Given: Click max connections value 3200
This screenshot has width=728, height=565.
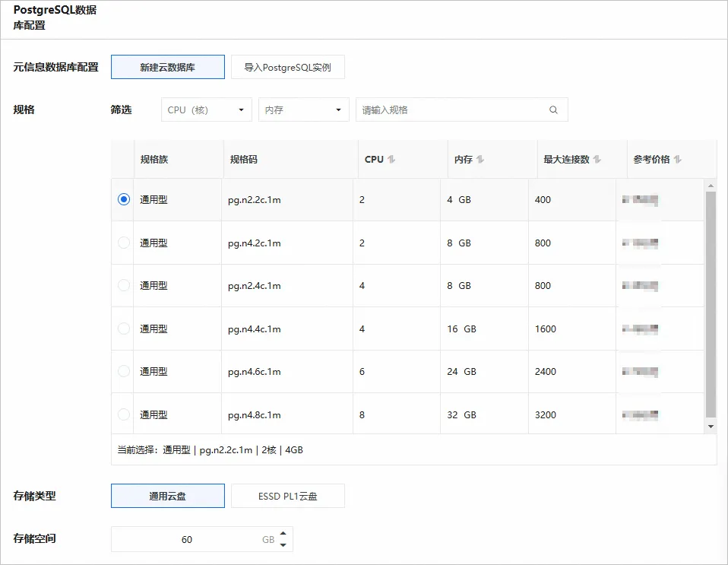Looking at the screenshot, I should (x=546, y=415).
